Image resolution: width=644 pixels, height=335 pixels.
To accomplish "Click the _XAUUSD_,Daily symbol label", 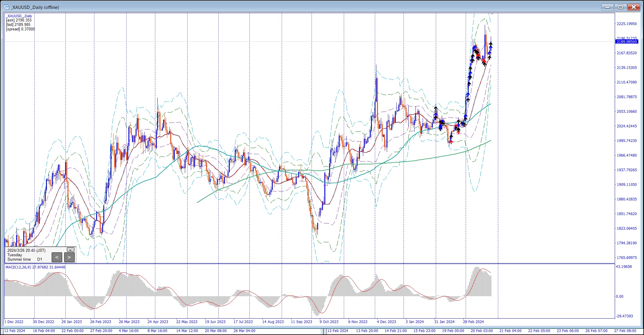I will (x=19, y=16).
